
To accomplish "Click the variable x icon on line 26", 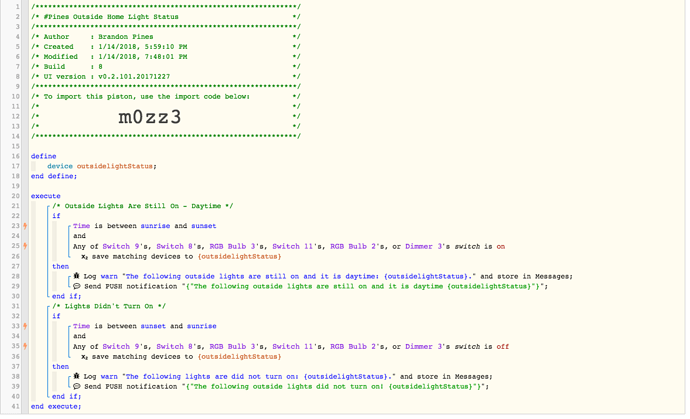I will (84, 257).
